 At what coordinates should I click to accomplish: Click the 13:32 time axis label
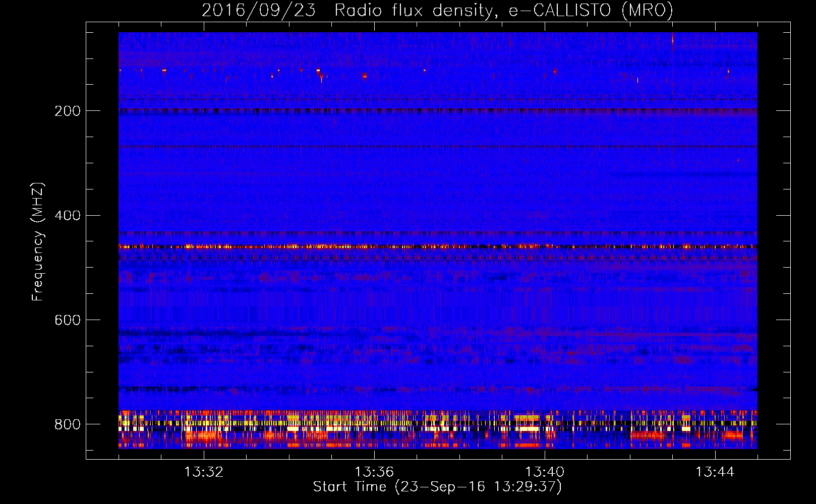pyautogui.click(x=204, y=472)
